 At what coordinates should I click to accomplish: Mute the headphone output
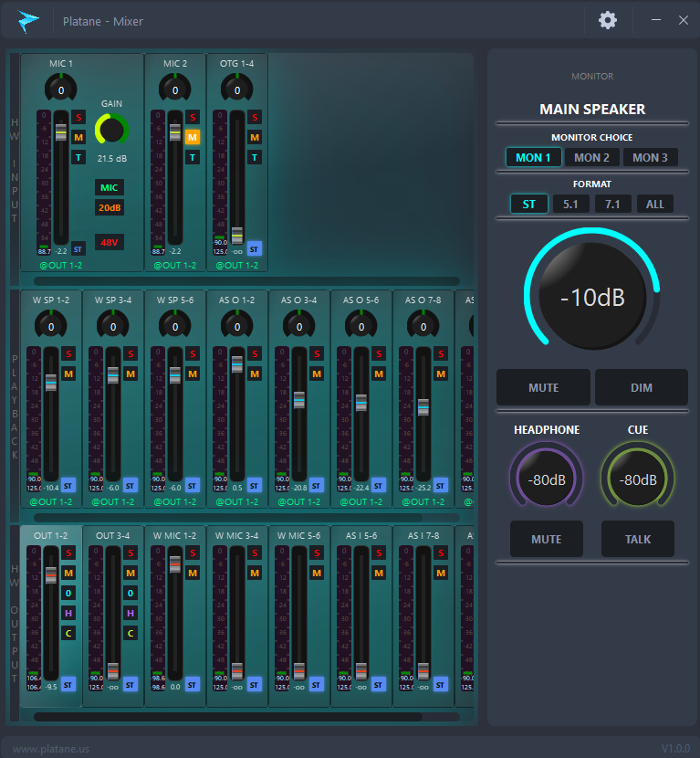tap(547, 539)
